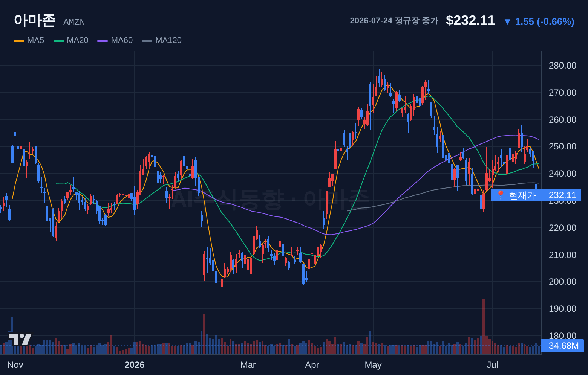
Task: Click the MA5 orange legend swatch
Action: (x=19, y=41)
